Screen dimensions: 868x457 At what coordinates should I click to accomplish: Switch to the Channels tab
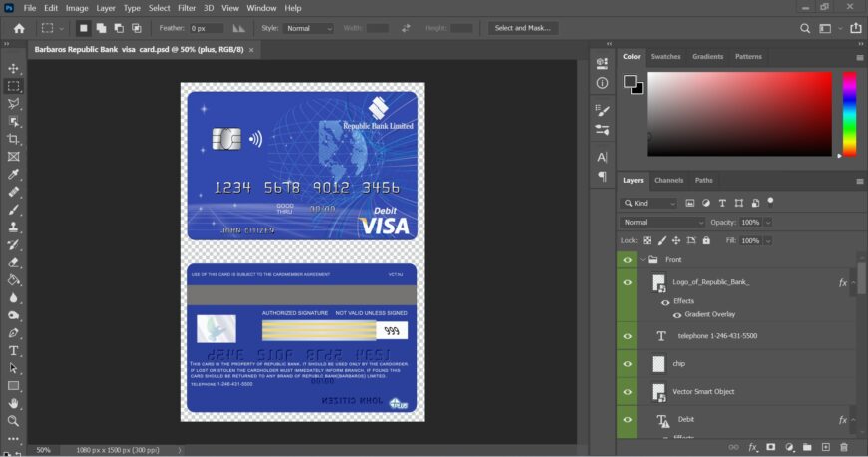click(x=668, y=180)
